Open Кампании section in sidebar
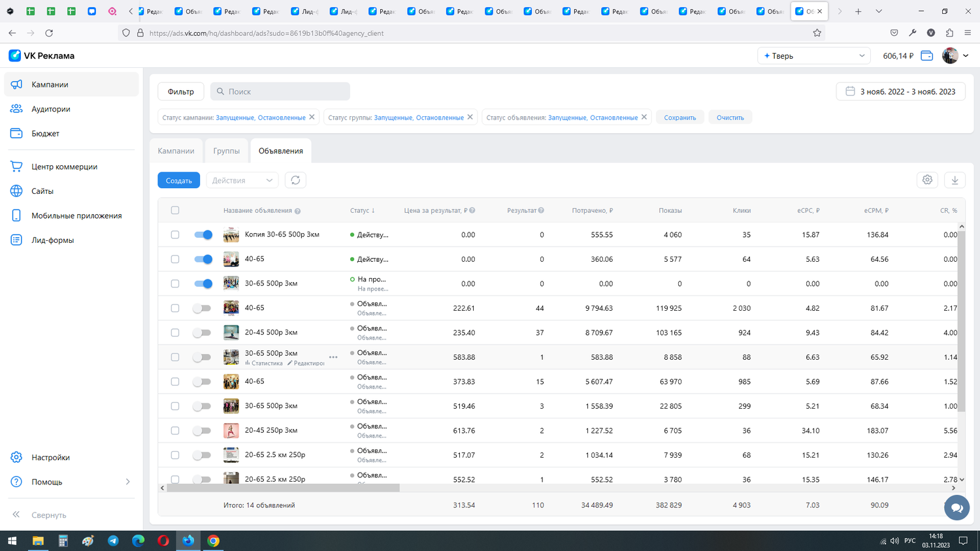Viewport: 980px width, 551px height. tap(71, 84)
